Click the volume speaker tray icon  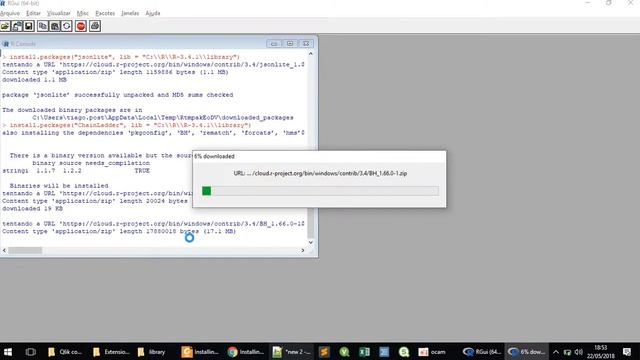pos(579,351)
